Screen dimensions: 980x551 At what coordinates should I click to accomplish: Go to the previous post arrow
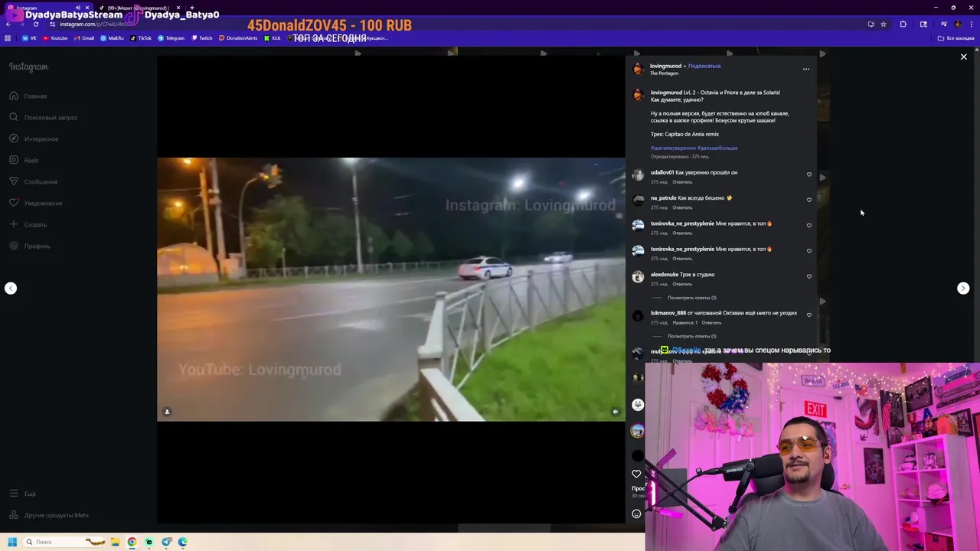click(11, 289)
